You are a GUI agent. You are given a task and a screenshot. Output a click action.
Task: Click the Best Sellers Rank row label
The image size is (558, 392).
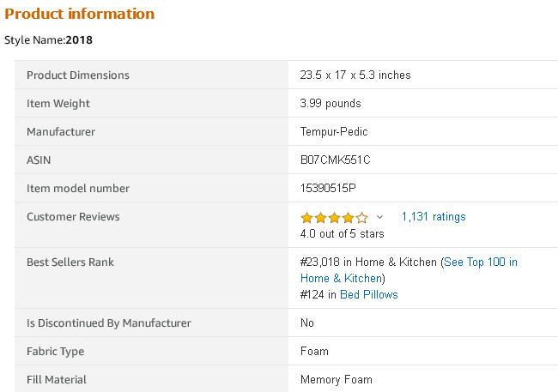pyautogui.click(x=70, y=262)
